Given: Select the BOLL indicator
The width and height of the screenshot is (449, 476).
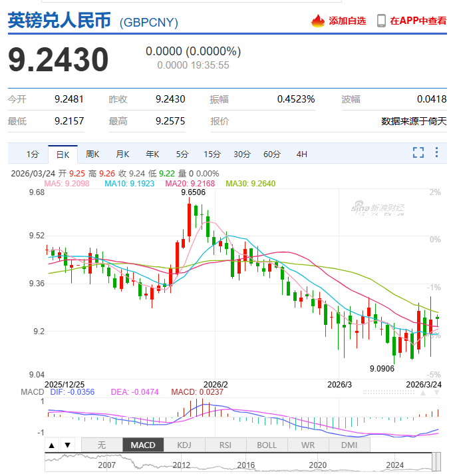Looking at the screenshot, I should [267, 445].
